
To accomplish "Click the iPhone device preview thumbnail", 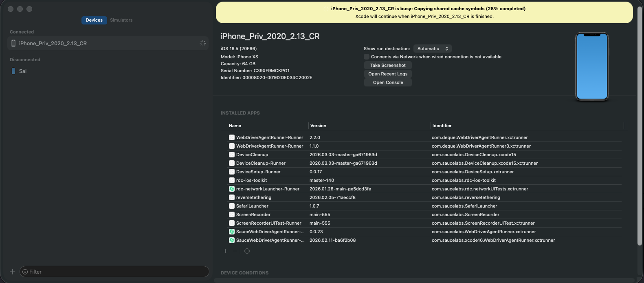I will [x=592, y=66].
